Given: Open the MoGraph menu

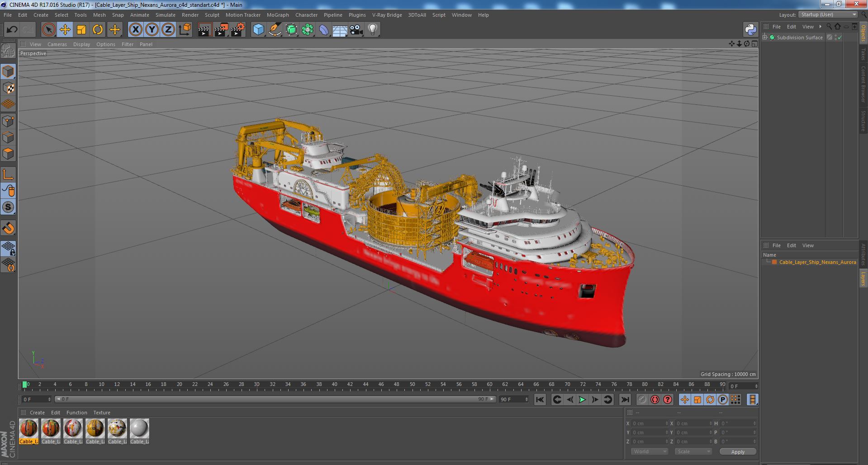Looking at the screenshot, I should (x=278, y=15).
